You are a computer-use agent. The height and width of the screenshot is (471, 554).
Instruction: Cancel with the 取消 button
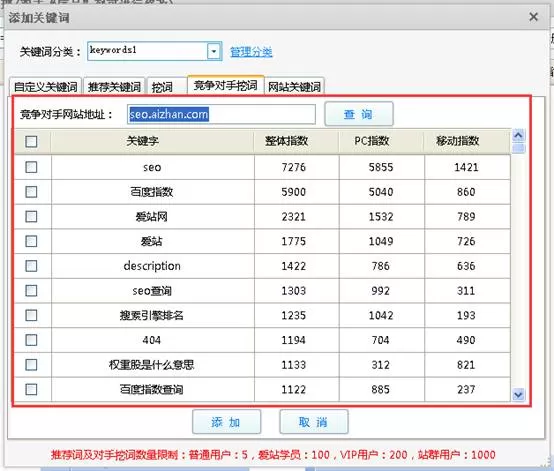[313, 422]
